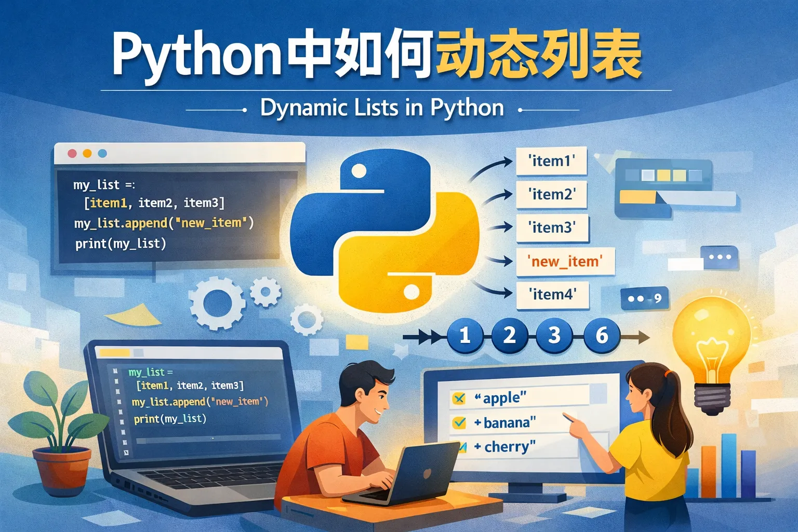Viewport: 798px width, 532px height.
Task: Toggle the checkbox next to "apple"
Action: tap(459, 398)
